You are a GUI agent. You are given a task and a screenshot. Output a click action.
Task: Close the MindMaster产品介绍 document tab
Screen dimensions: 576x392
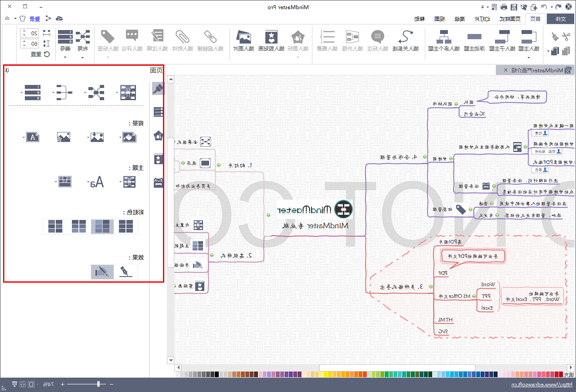coord(505,70)
